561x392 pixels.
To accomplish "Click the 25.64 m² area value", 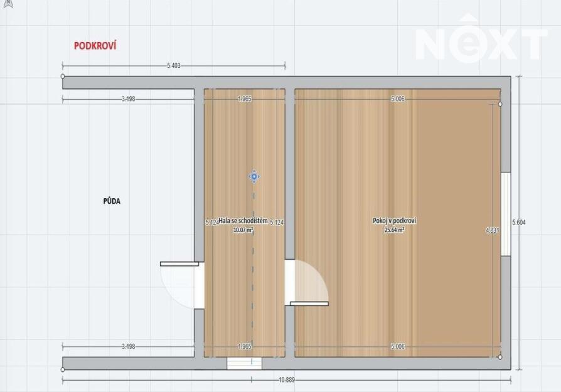I will [394, 230].
